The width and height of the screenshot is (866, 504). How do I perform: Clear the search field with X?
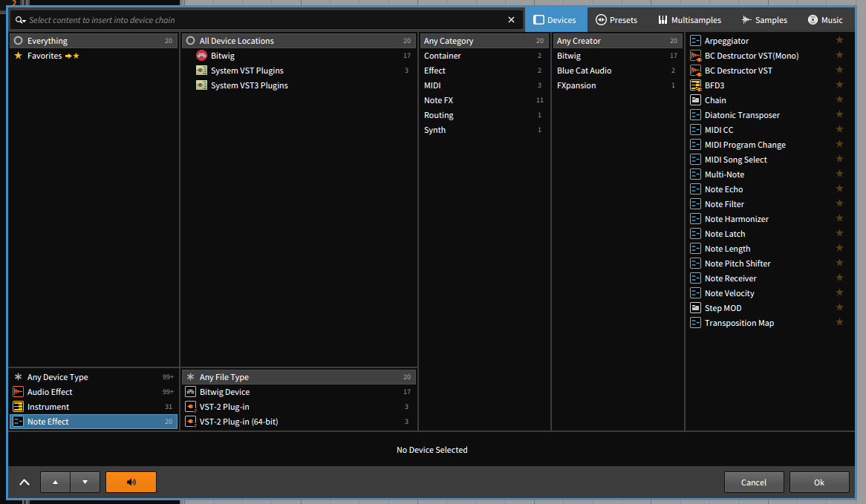[x=511, y=20]
